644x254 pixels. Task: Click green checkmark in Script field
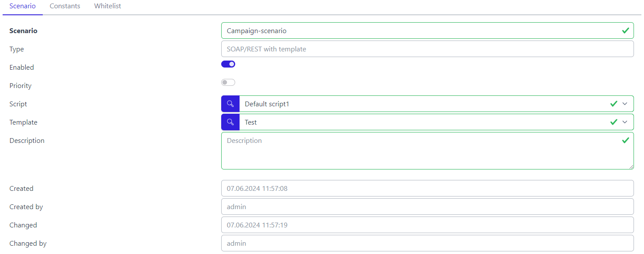tap(613, 104)
